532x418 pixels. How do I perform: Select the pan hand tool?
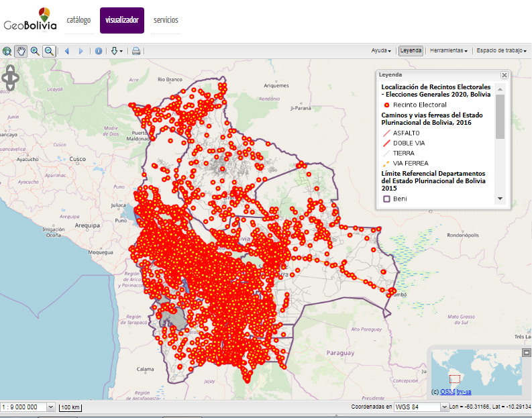pos(21,51)
